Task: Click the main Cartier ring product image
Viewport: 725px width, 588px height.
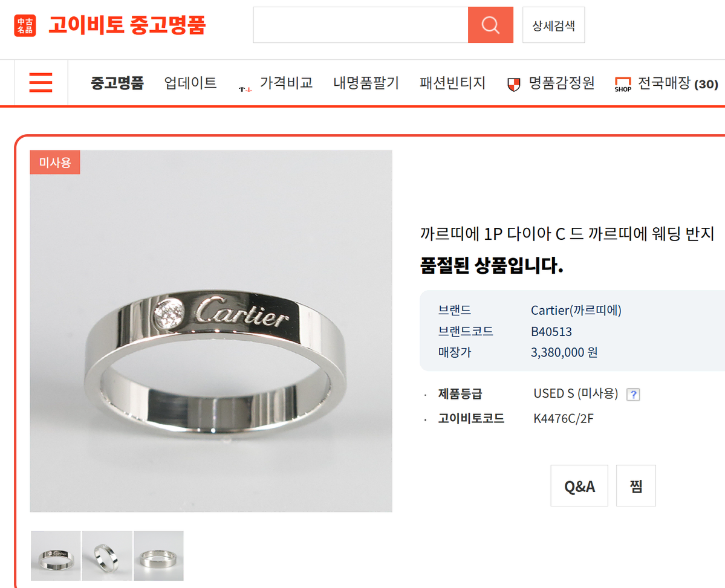Action: point(211,331)
